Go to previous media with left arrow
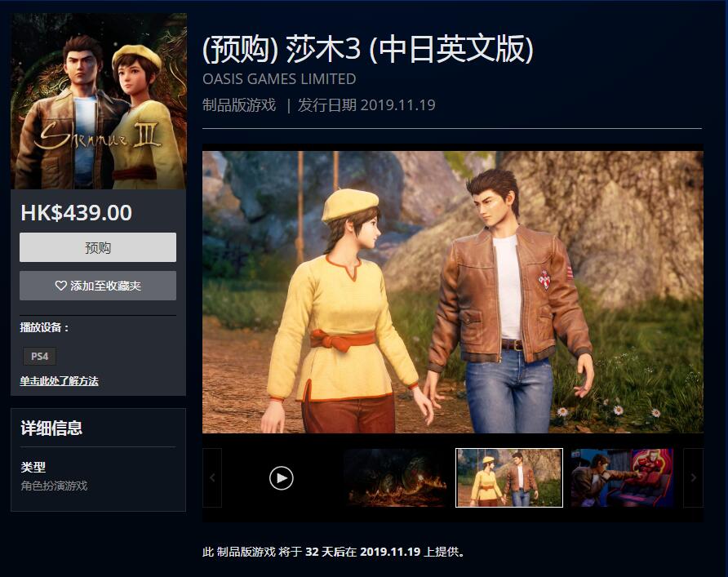The image size is (728, 577). click(212, 477)
